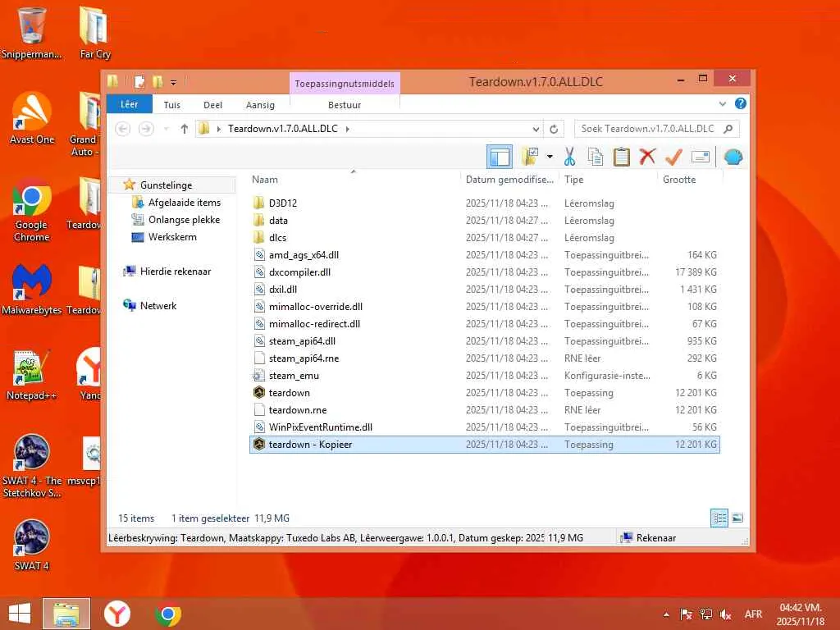840x630 pixels.
Task: Open Onlangse plekke in navigation pane
Action: click(x=185, y=220)
